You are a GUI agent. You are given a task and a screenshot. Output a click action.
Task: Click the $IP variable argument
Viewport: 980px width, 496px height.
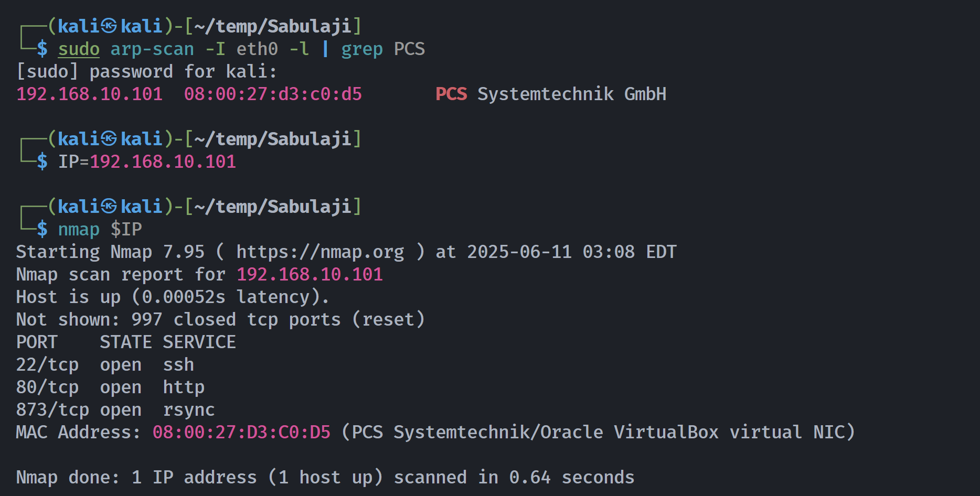pos(126,230)
